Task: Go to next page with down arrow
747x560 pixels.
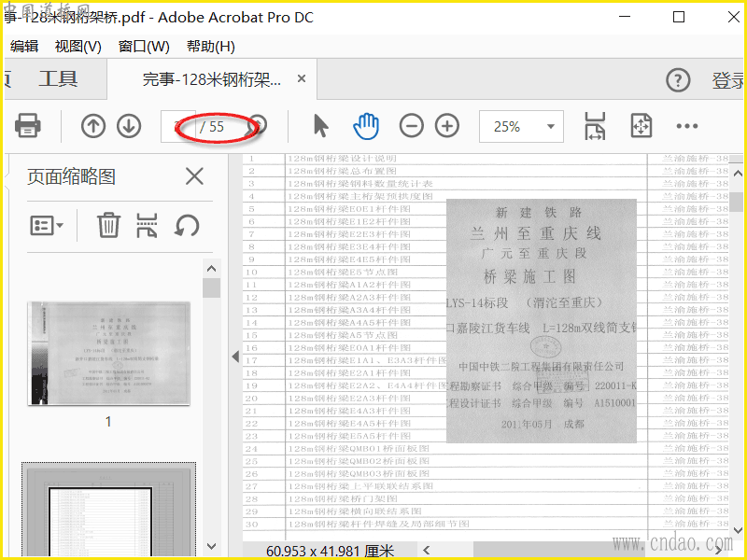Action: pyautogui.click(x=129, y=126)
